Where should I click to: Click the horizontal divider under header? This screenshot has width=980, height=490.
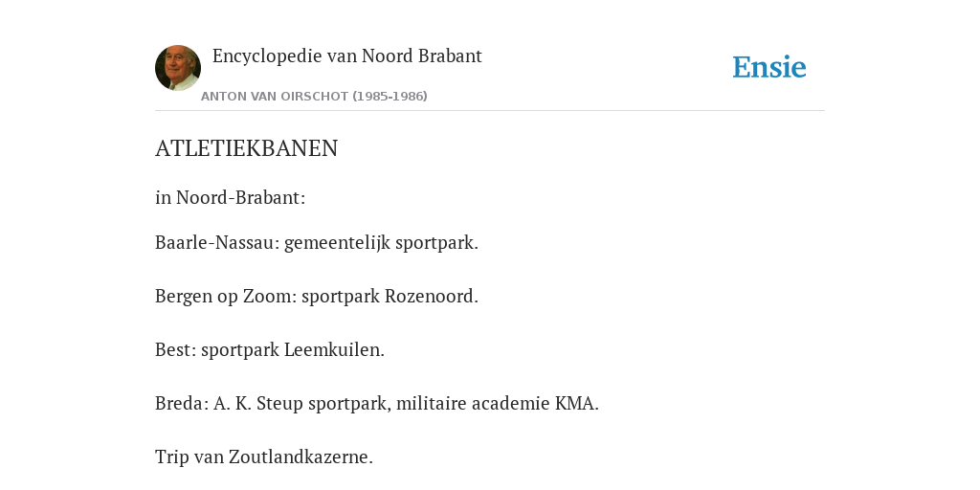click(x=490, y=111)
